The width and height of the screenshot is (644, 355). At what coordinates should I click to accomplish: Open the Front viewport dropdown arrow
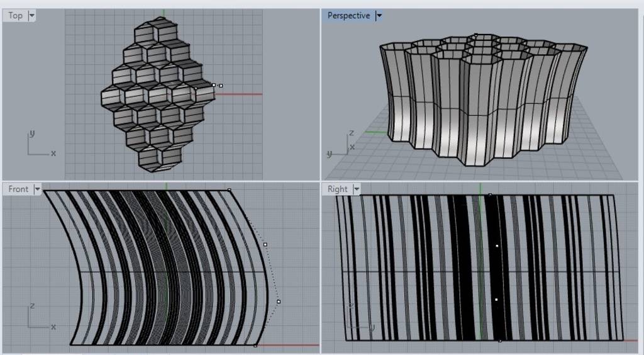tap(37, 189)
